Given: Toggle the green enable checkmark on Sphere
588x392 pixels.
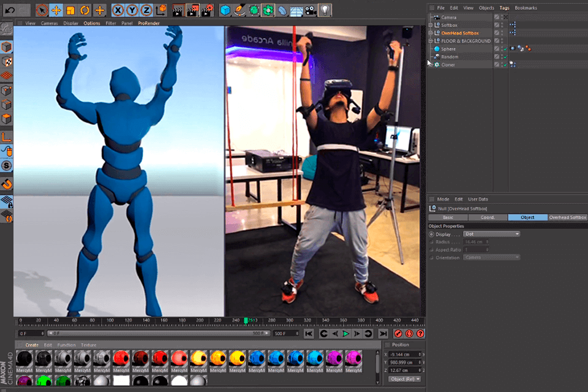Looking at the screenshot, I should point(505,48).
